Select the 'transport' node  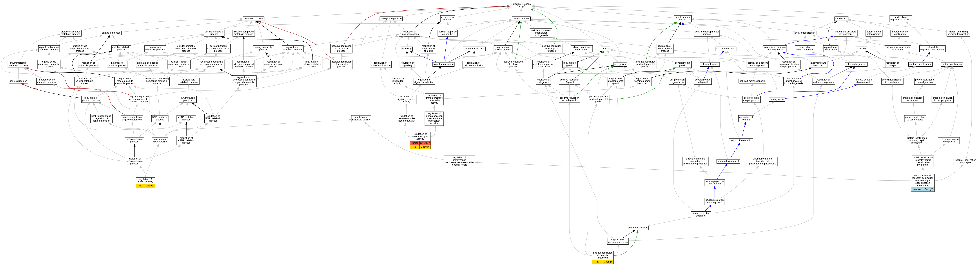[861, 49]
